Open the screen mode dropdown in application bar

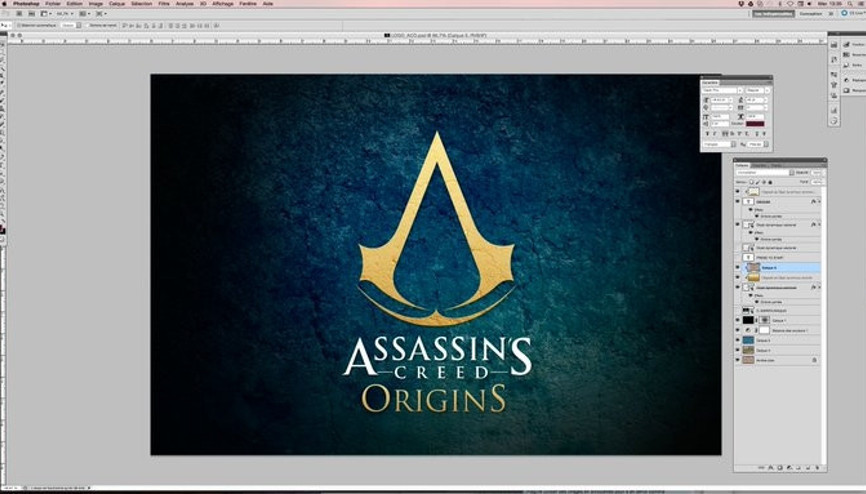click(101, 13)
